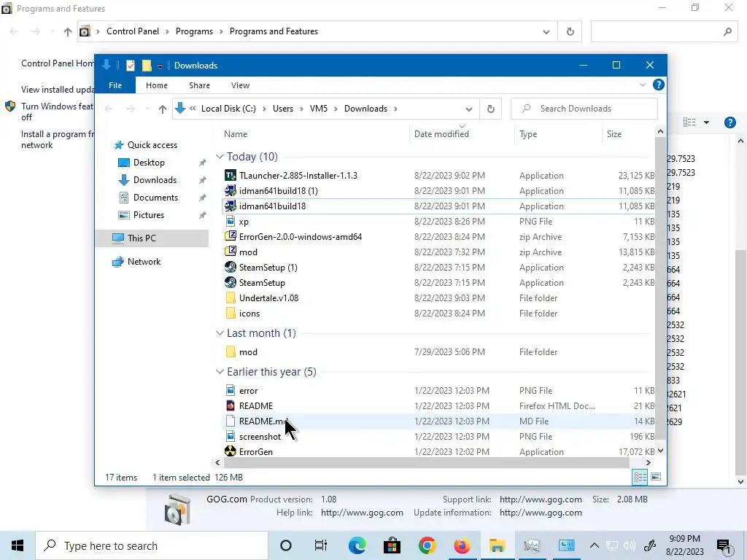Open the View ribbon tab
Viewport: 747px width, 560px height.
point(240,85)
